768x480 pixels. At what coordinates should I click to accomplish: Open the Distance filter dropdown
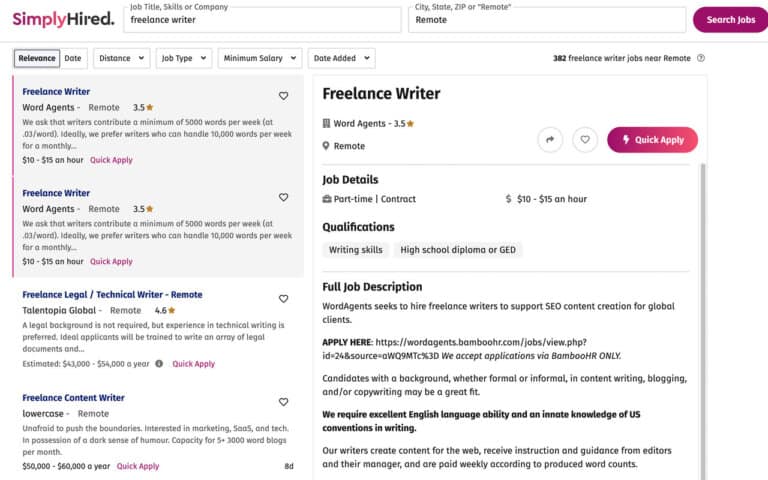tap(121, 58)
